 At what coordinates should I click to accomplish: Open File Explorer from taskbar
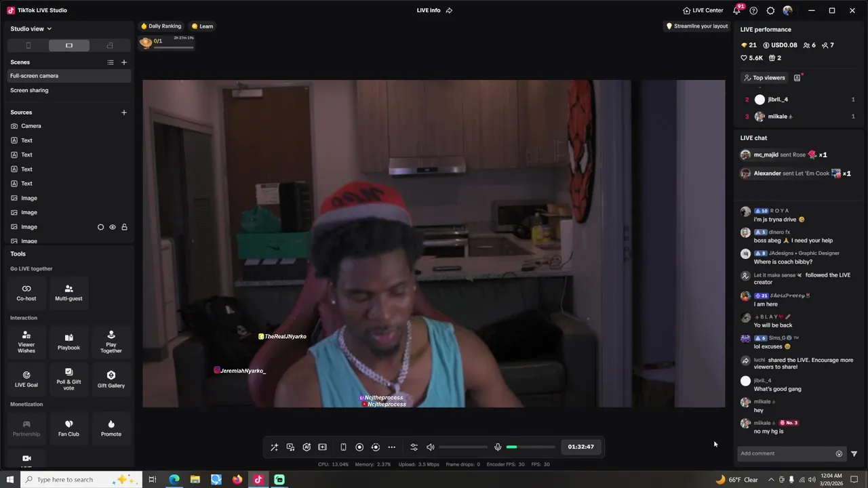tap(195, 480)
